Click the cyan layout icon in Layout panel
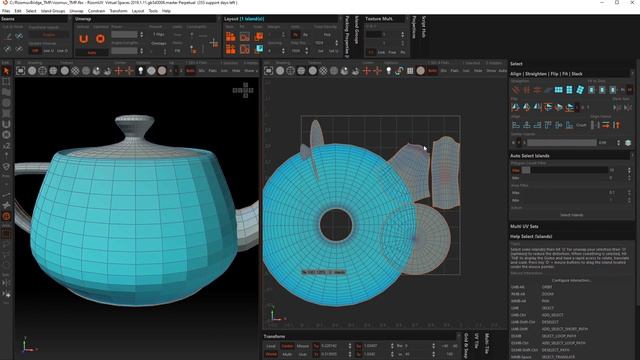This screenshot has width=640, height=360. (x=259, y=49)
